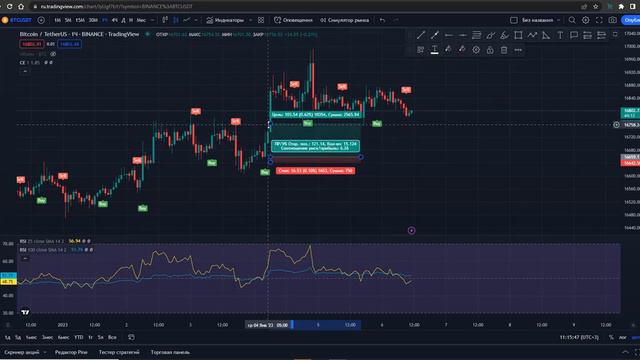The height and width of the screenshot is (360, 640).
Task: Start the Симулятор рынка replay
Action: pyautogui.click(x=344, y=20)
